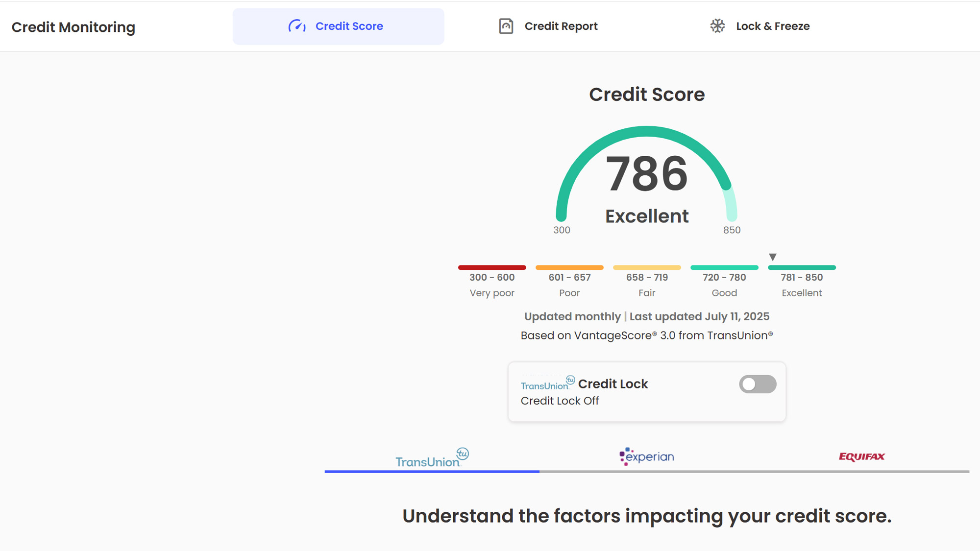Click the Credit Report document icon

pyautogui.click(x=506, y=26)
